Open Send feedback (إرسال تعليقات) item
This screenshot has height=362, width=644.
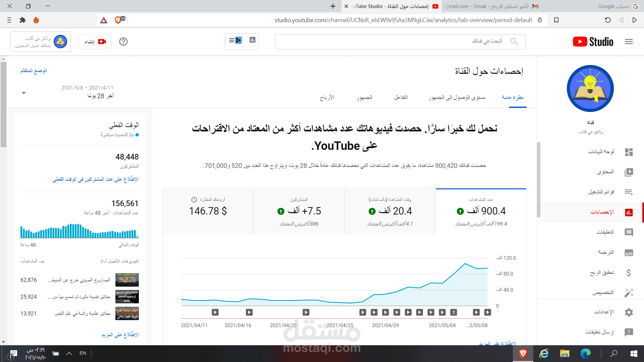click(x=592, y=332)
